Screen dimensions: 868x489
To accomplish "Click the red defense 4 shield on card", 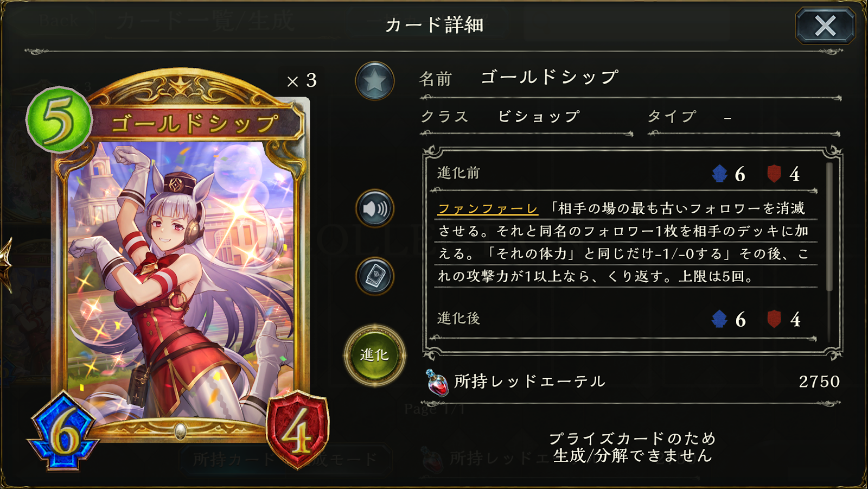I will pos(298,429).
